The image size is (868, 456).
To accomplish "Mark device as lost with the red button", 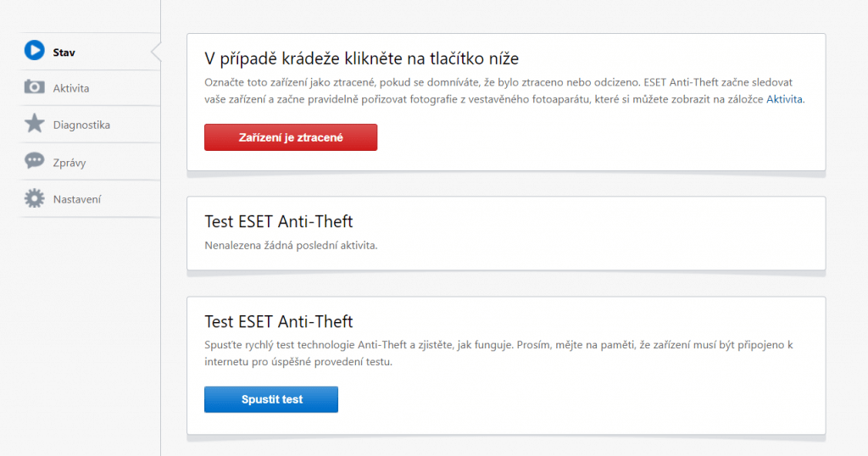I will click(291, 137).
